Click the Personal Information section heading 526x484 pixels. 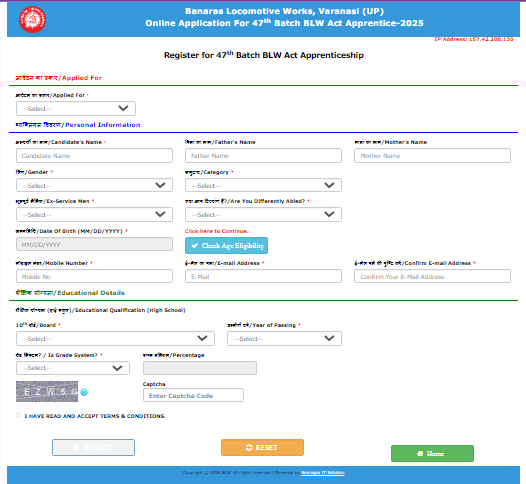pyautogui.click(x=78, y=125)
